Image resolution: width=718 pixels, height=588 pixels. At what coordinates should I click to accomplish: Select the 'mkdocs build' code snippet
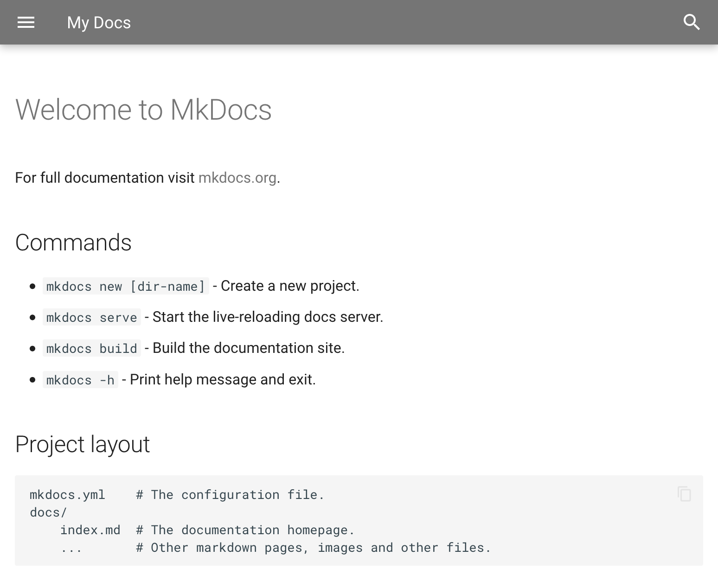tap(92, 348)
